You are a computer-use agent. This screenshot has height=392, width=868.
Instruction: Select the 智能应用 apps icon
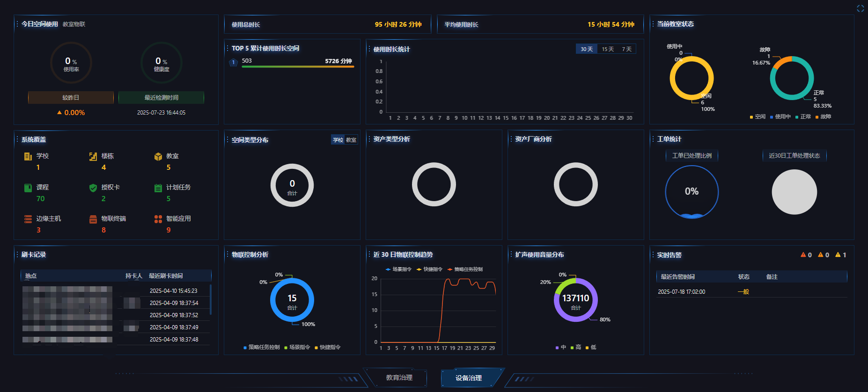[x=158, y=219]
